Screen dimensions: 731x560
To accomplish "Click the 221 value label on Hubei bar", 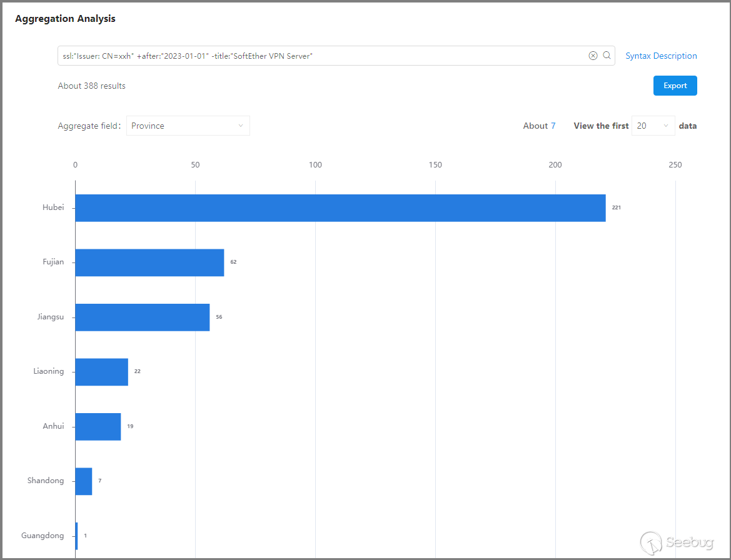I will pos(616,207).
